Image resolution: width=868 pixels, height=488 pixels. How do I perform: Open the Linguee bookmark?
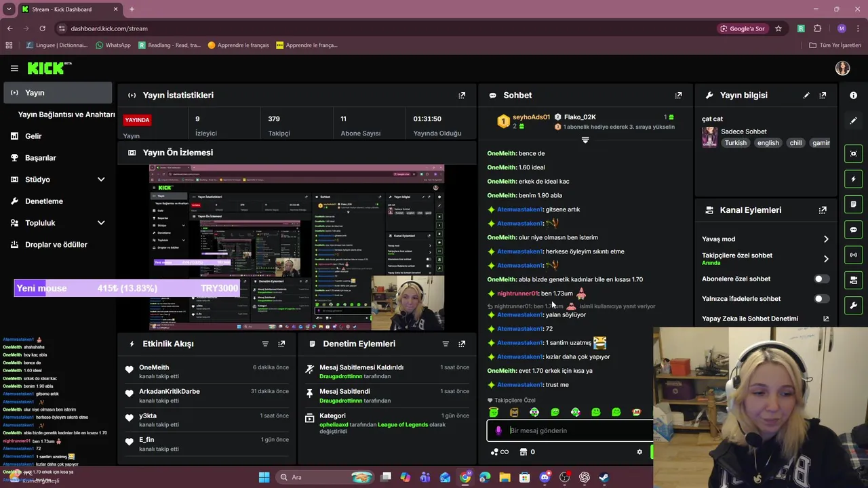(x=56, y=45)
